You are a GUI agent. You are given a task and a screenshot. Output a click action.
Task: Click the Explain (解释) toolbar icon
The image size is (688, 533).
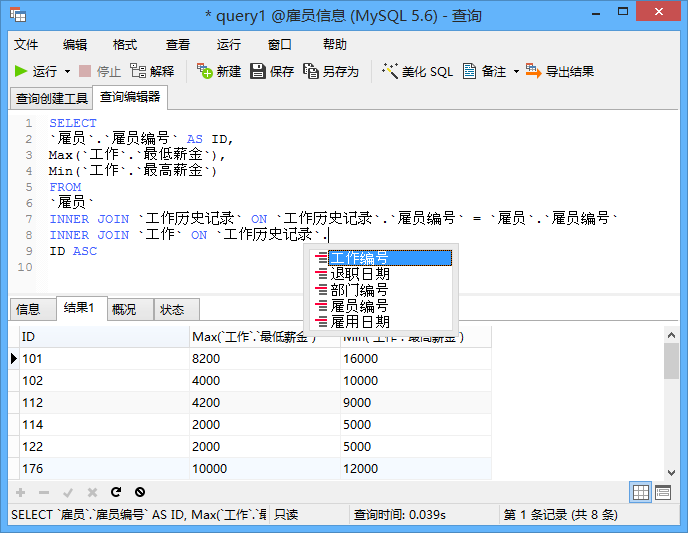click(x=138, y=71)
